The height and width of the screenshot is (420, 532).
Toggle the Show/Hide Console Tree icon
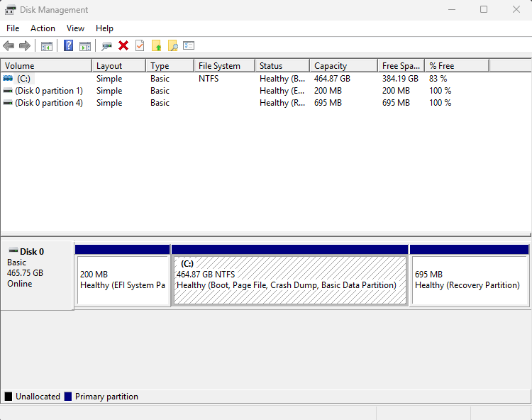(47, 46)
